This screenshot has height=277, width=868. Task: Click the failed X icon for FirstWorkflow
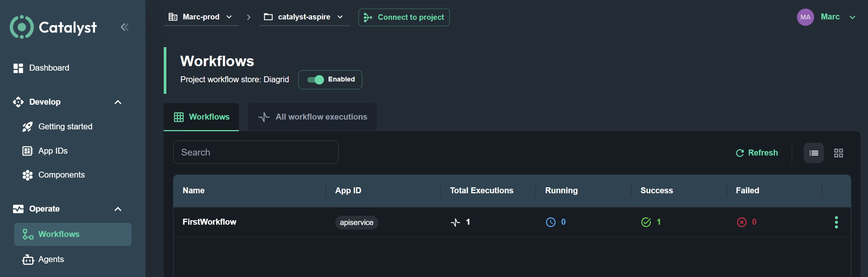(x=742, y=222)
